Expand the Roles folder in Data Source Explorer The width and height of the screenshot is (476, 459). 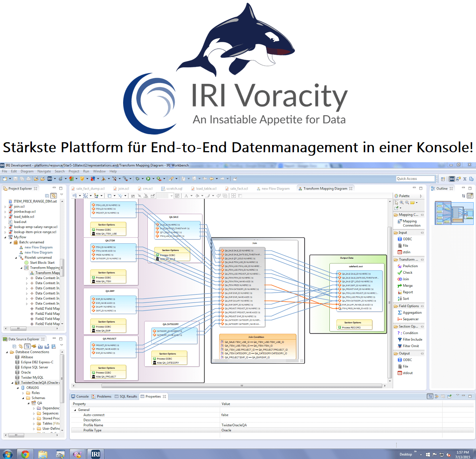23,393
